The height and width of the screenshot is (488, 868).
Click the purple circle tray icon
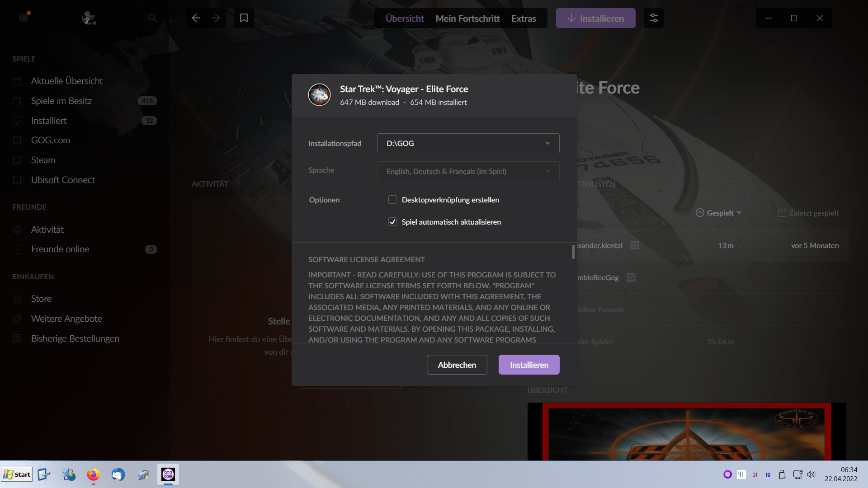click(x=727, y=474)
